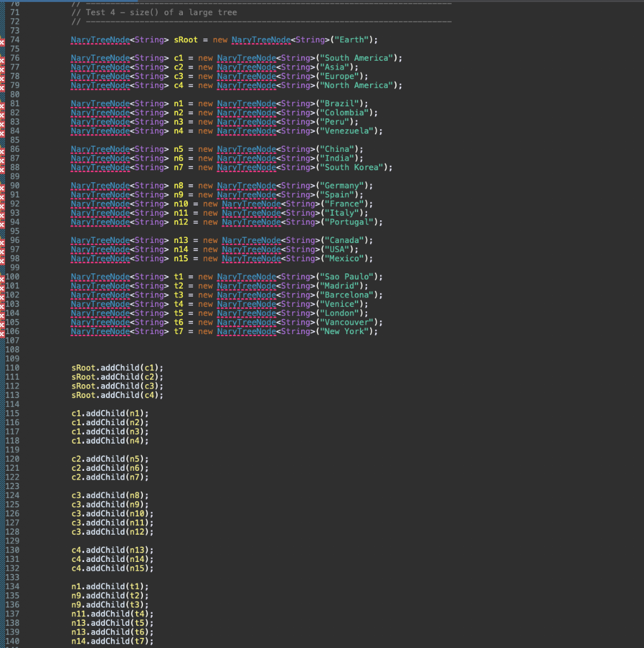This screenshot has width=644, height=648.
Task: Select the error marker on line 84
Action: point(2,133)
